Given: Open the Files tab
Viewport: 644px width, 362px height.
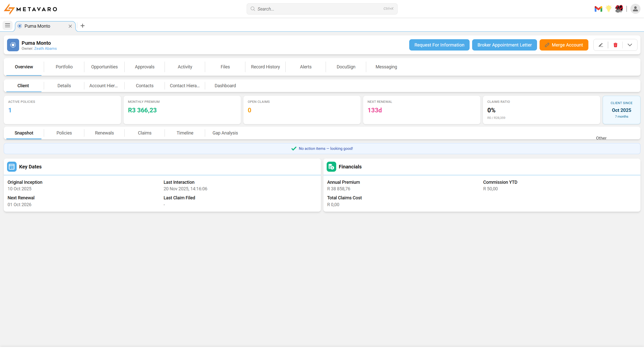Looking at the screenshot, I should pyautogui.click(x=225, y=67).
